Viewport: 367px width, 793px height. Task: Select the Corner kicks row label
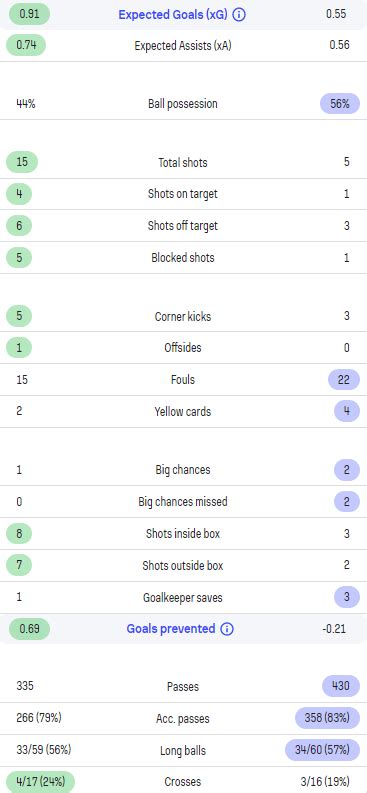coord(183,317)
